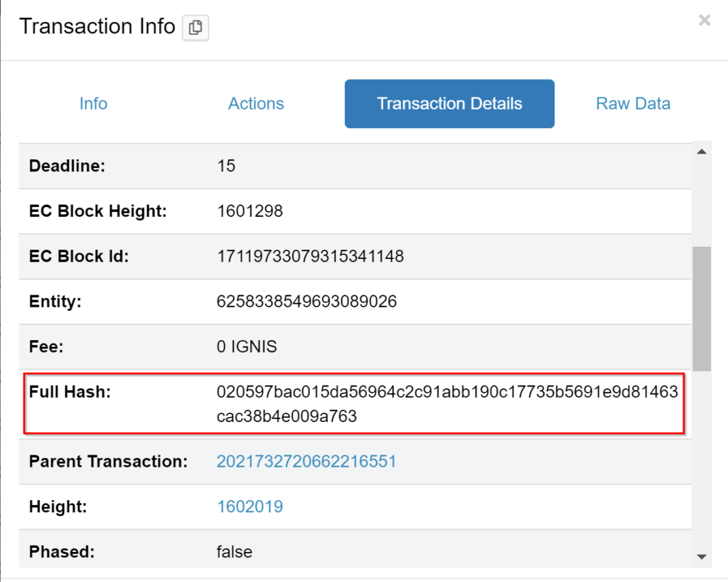Click the Entity label
The height and width of the screenshot is (582, 728).
(55, 302)
